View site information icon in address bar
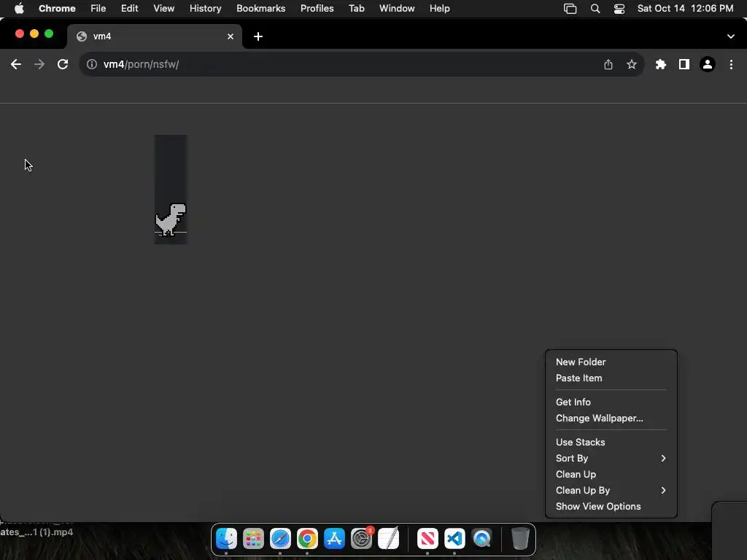This screenshot has width=747, height=560. (x=92, y=64)
